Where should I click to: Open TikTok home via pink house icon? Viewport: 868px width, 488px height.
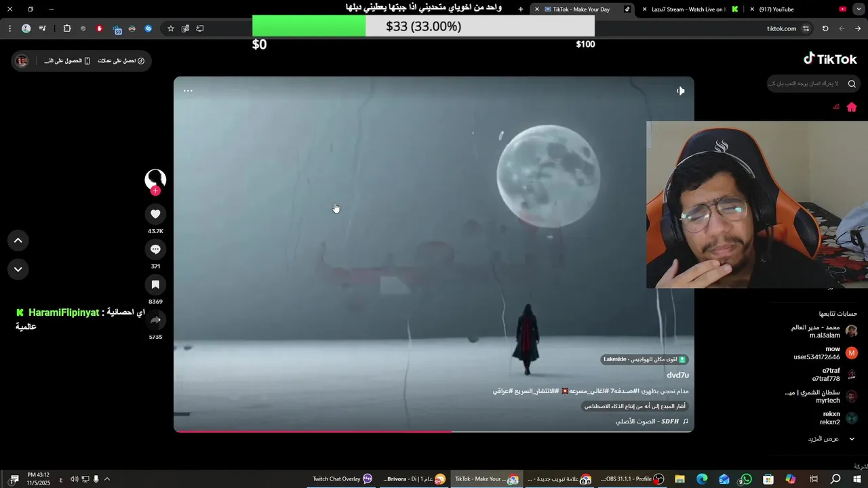852,107
